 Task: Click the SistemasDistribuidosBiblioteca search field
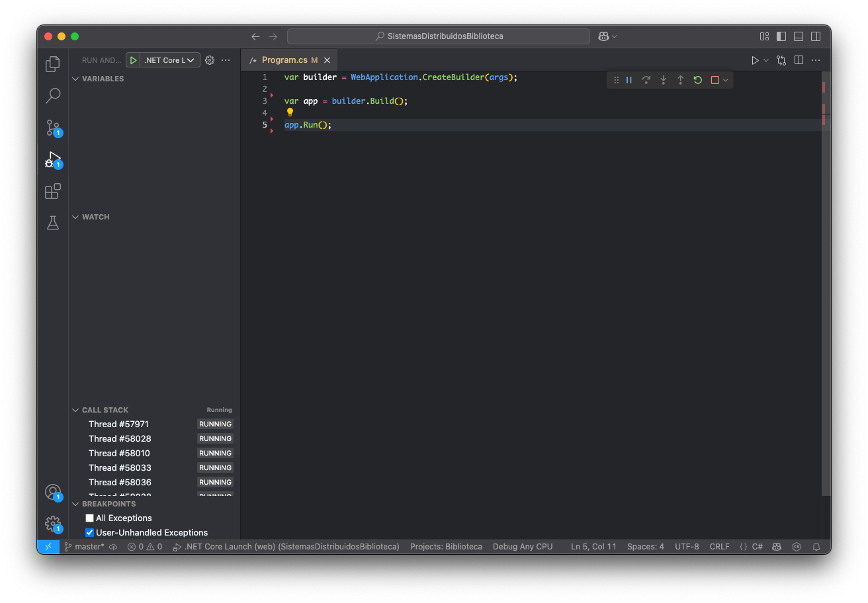(438, 36)
